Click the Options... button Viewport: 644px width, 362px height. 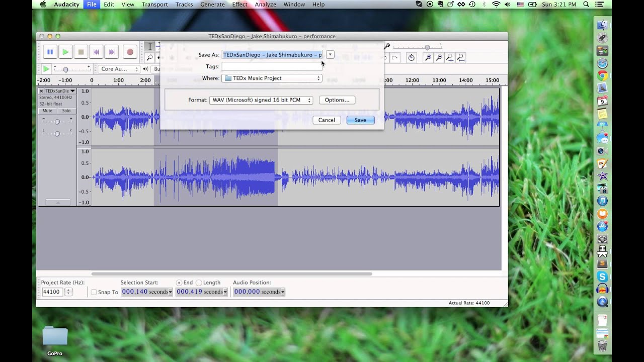[x=337, y=100]
